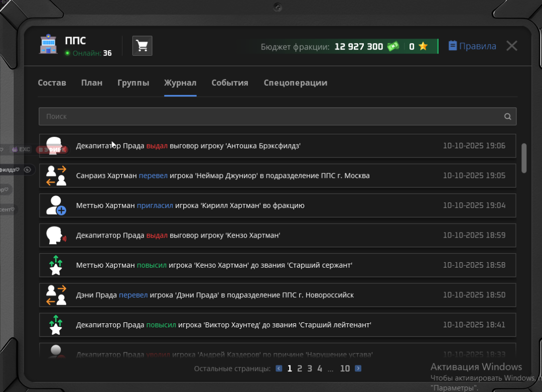Click the invite icon for Кирилл Хартман entry
Image resolution: width=542 pixels, height=392 pixels.
point(56,206)
